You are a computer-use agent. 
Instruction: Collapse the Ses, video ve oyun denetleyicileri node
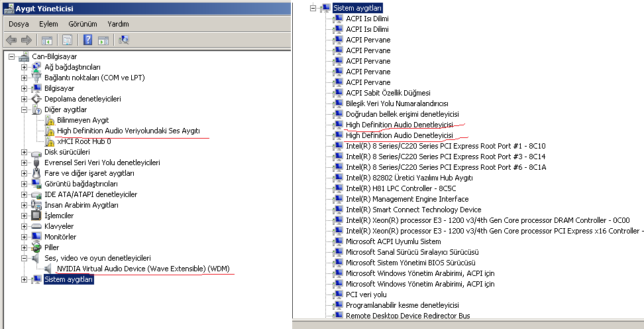[x=25, y=258]
